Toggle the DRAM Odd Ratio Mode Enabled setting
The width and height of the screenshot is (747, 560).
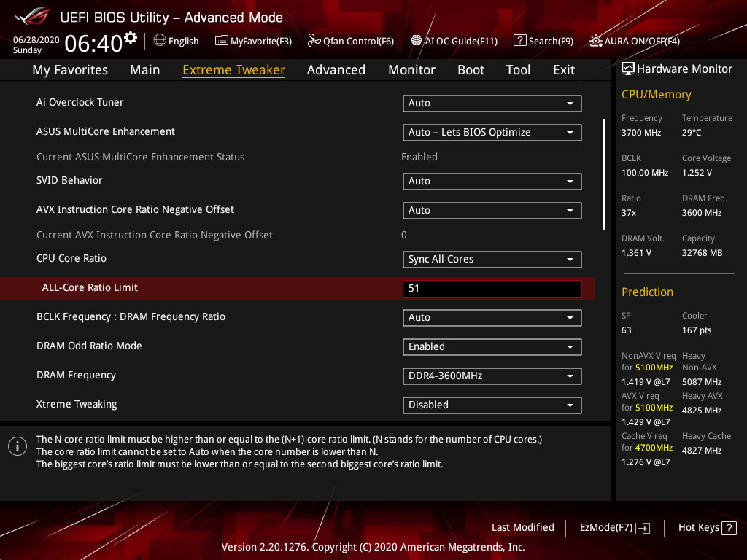[492, 346]
